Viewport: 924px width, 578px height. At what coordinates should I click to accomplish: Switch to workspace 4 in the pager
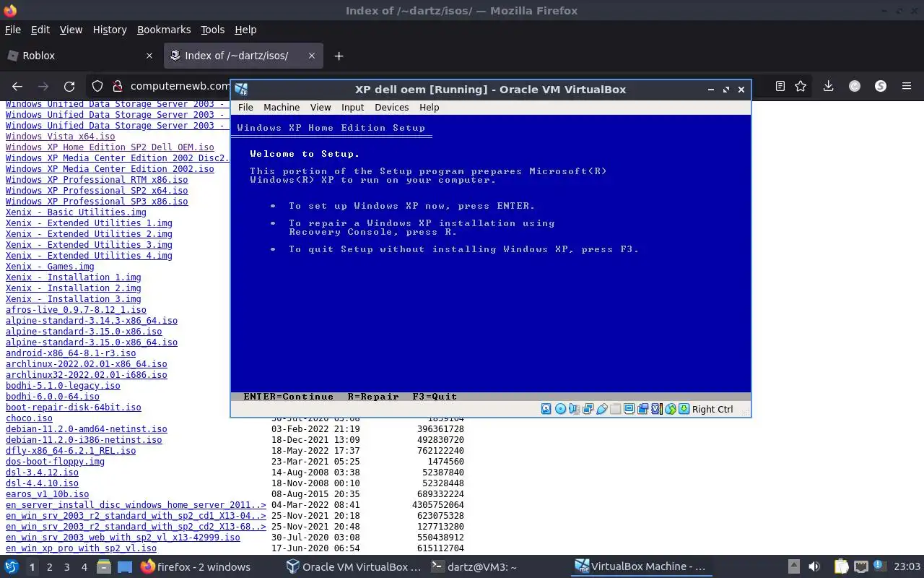pyautogui.click(x=84, y=567)
